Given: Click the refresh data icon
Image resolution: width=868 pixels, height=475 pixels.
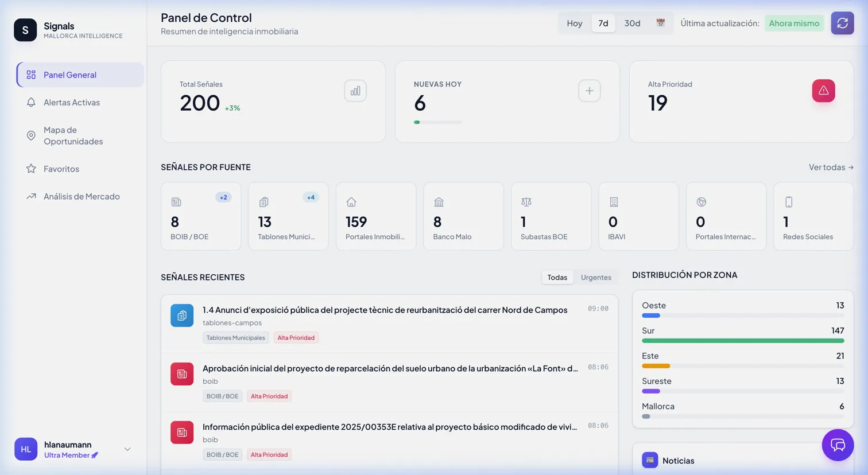Looking at the screenshot, I should (x=842, y=23).
